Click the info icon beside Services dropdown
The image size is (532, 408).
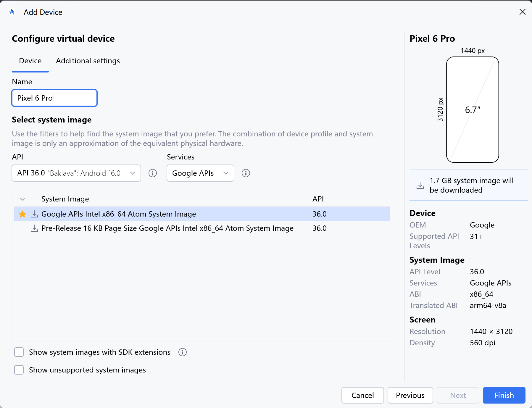click(246, 173)
